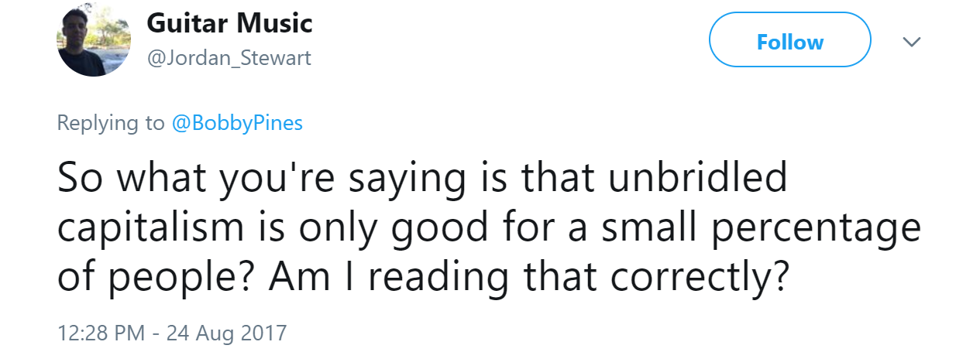Click the "12:28 PM" time text
Image resolution: width=980 pixels, height=352 pixels.
101,333
